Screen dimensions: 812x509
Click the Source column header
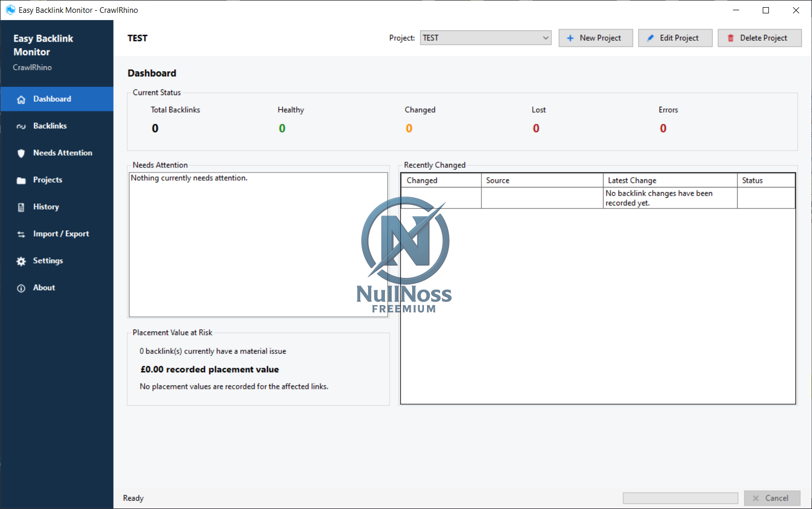(x=542, y=180)
